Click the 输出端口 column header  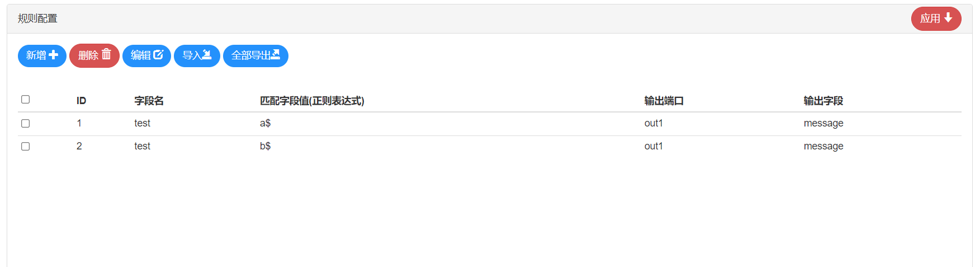[664, 101]
